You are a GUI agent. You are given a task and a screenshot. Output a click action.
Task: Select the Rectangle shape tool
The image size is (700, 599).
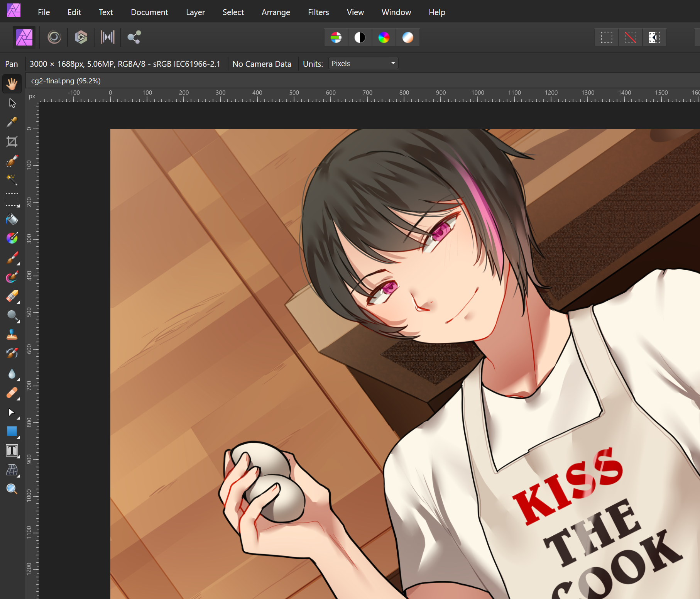12,431
